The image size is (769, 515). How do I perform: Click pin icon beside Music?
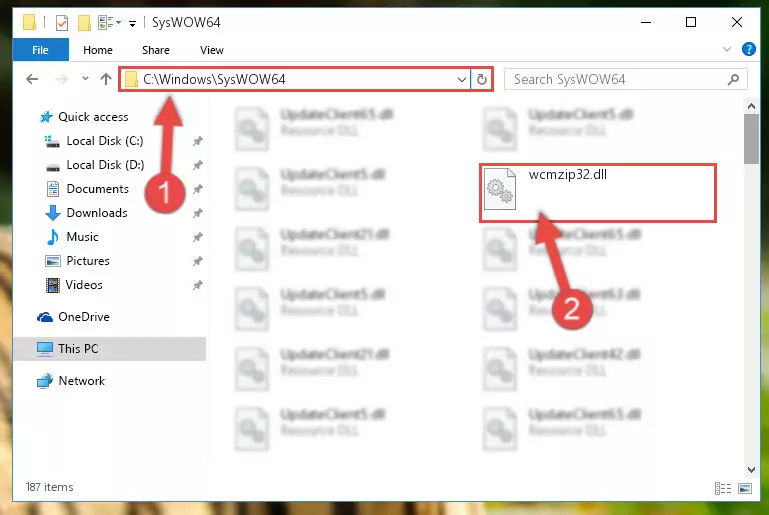(x=197, y=237)
